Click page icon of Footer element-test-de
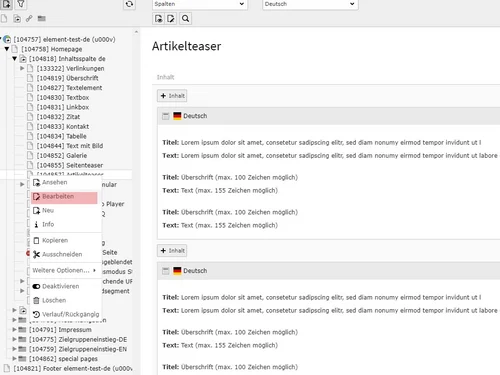The width and height of the screenshot is (500, 375). (7, 368)
